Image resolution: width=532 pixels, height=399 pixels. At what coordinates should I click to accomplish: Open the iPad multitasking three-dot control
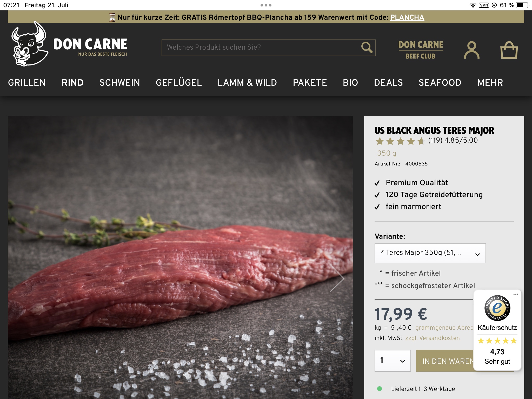click(266, 5)
